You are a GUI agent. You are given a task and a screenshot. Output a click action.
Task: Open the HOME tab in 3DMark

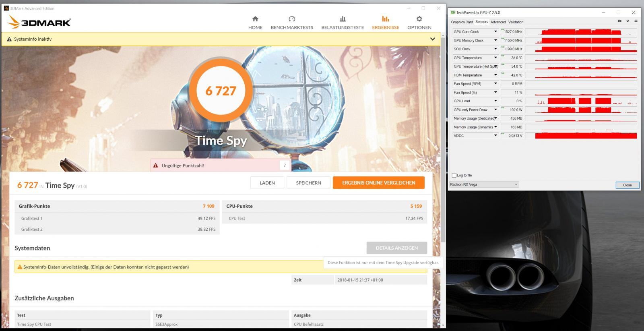click(x=255, y=23)
